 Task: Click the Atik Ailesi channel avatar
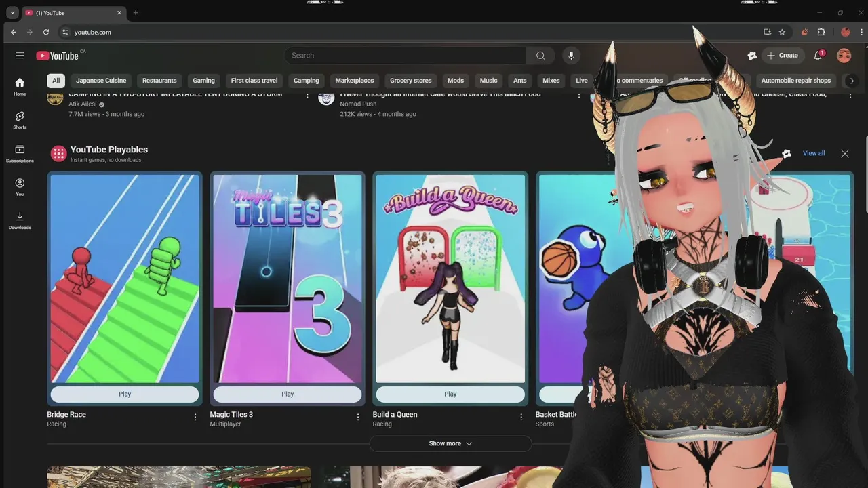(55, 98)
